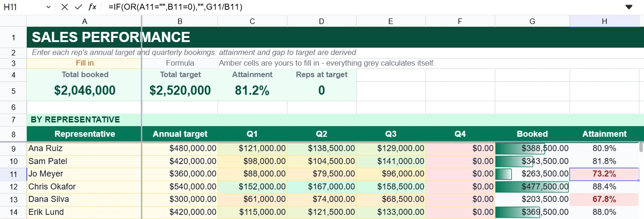This screenshot has width=644, height=219.
Task: Click the vertical scrollbar thumb
Action: click(641, 147)
